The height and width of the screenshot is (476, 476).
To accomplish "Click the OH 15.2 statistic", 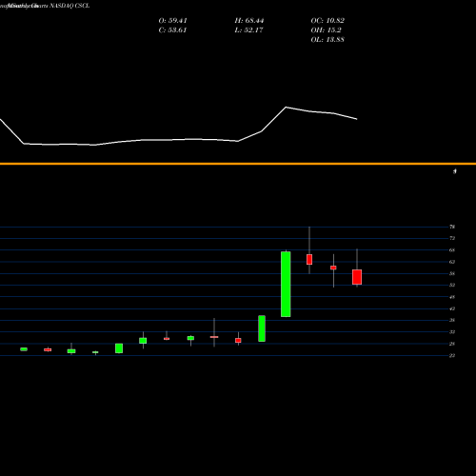I will pyautogui.click(x=326, y=30).
